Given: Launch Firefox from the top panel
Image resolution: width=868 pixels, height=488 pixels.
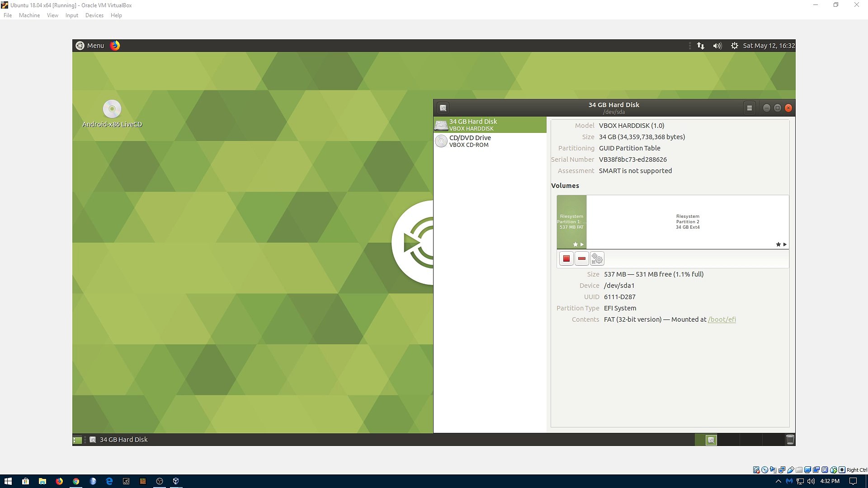Looking at the screenshot, I should [x=115, y=46].
